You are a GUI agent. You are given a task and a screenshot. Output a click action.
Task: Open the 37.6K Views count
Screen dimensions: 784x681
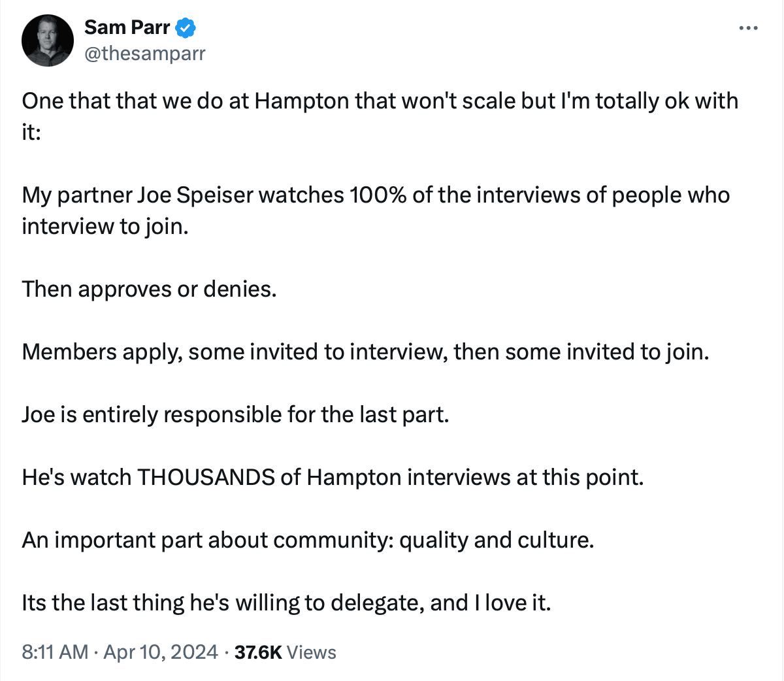[286, 652]
